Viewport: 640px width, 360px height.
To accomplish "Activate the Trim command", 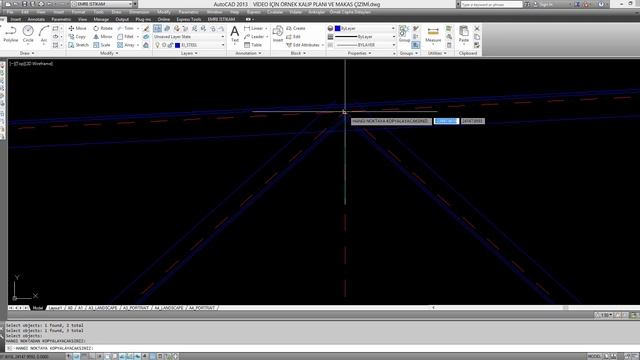I will 126,28.
